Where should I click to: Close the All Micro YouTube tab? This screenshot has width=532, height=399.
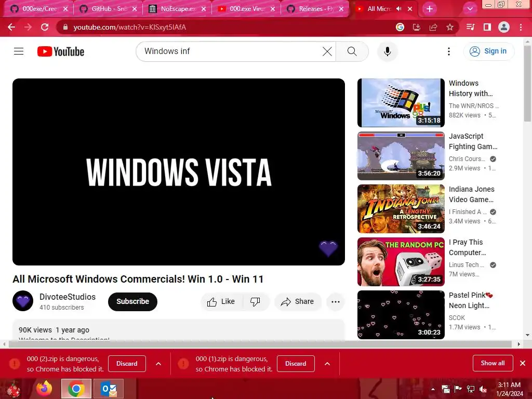pyautogui.click(x=410, y=9)
